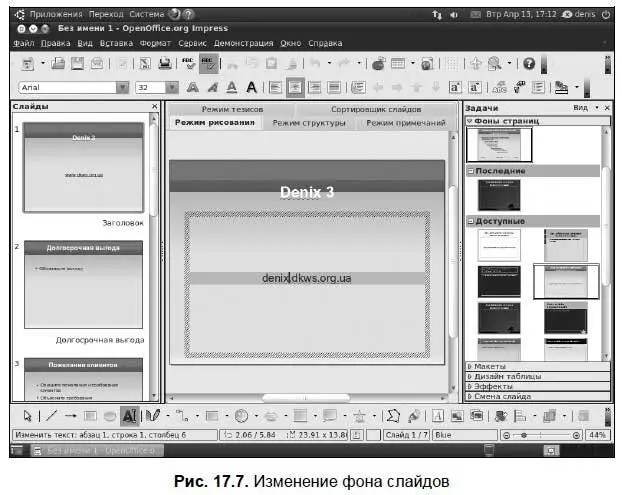Click zoom-in plus on zoom slider
622x495 pixels.
pyautogui.click(x=576, y=435)
